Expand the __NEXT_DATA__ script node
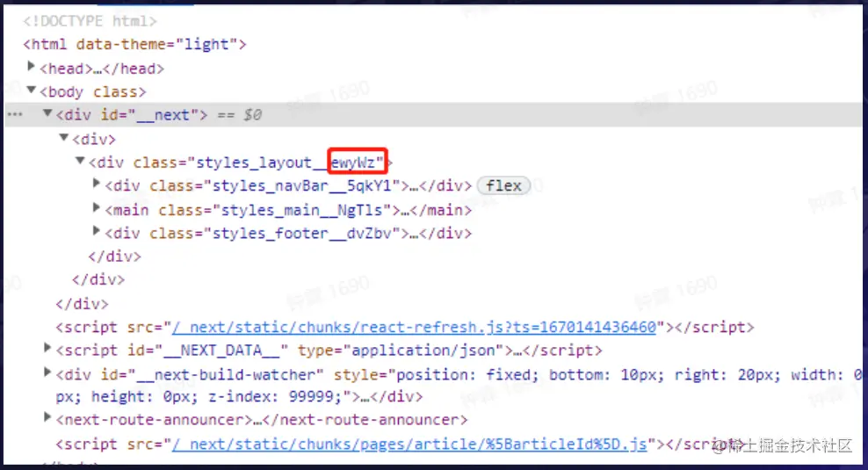Image resolution: width=868 pixels, height=470 pixels. pyautogui.click(x=47, y=348)
